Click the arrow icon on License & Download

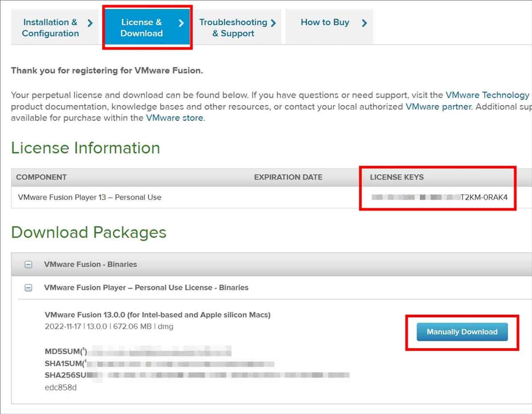pyautogui.click(x=181, y=23)
